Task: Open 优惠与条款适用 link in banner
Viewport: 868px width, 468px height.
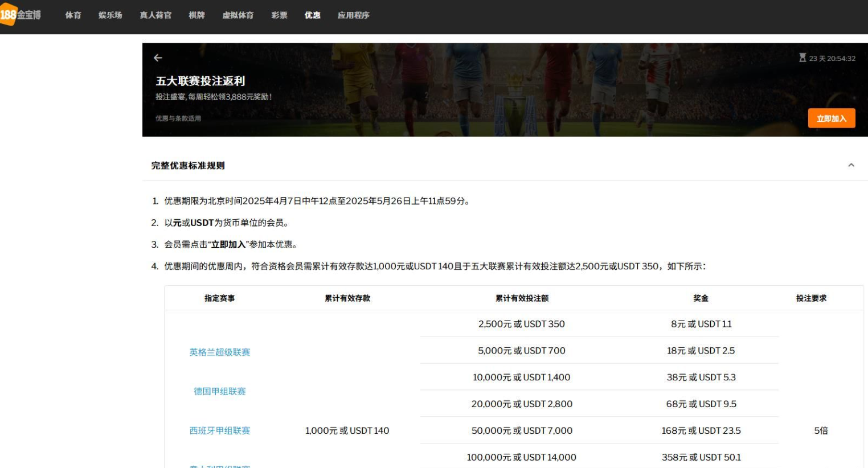Action: click(178, 118)
